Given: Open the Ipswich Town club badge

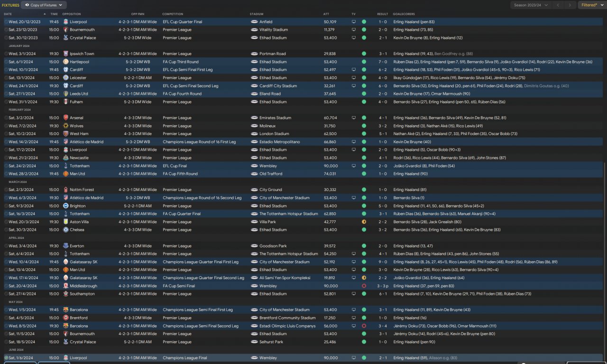Looking at the screenshot, I should [x=65, y=54].
